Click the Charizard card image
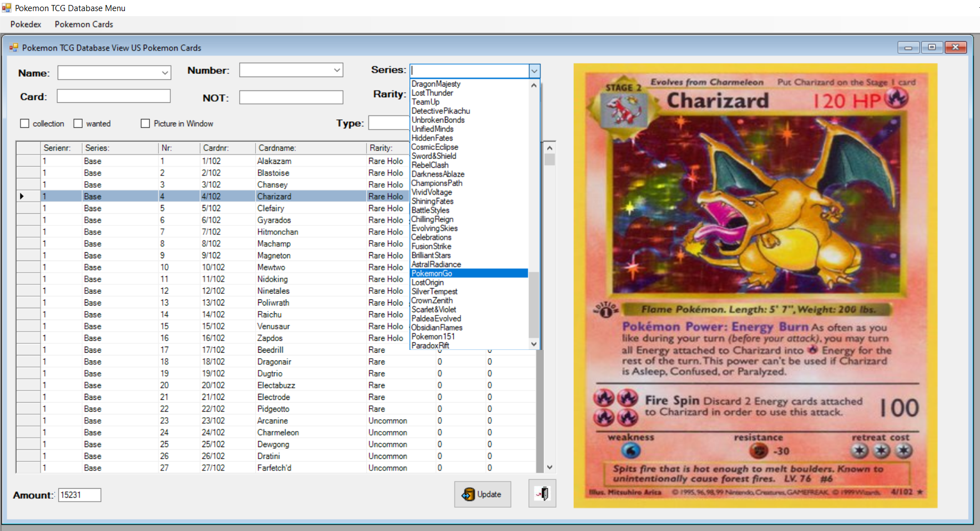Image resolution: width=980 pixels, height=531 pixels. point(755,285)
